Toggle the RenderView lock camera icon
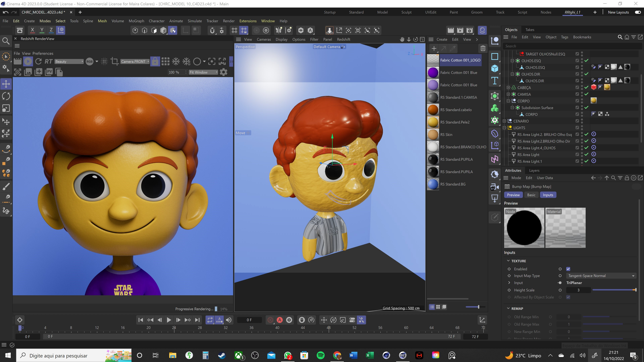Screen dimensions: 644x362 [x=155, y=62]
